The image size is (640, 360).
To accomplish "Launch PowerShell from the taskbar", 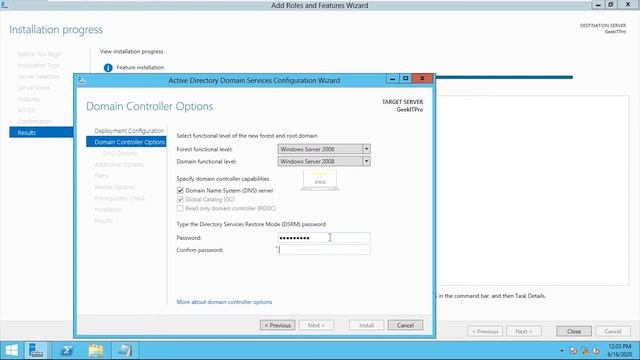I will [x=67, y=350].
